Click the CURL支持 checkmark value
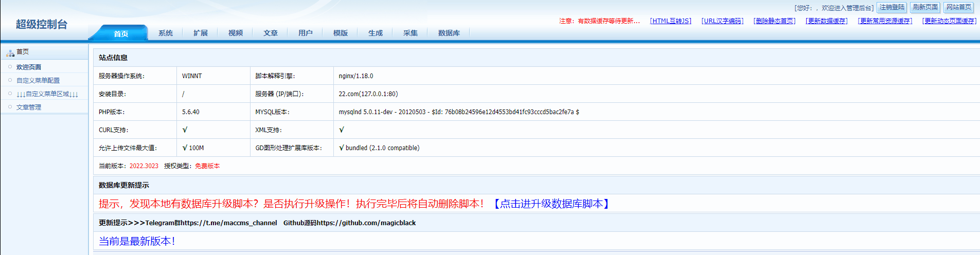The image size is (980, 255). click(x=185, y=130)
